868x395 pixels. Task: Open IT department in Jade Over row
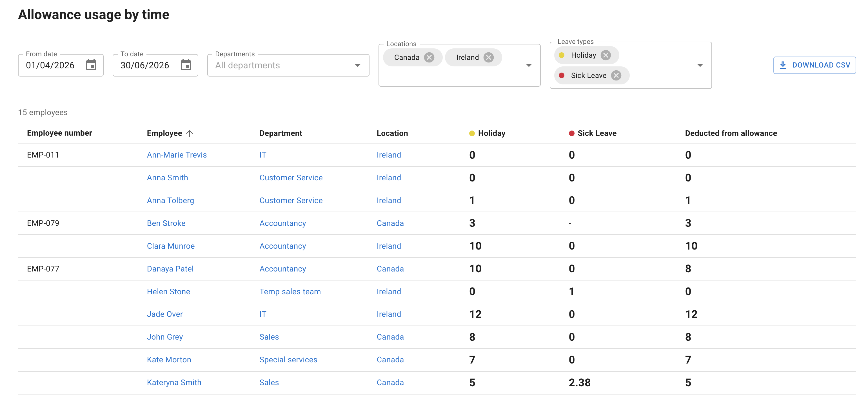(263, 314)
